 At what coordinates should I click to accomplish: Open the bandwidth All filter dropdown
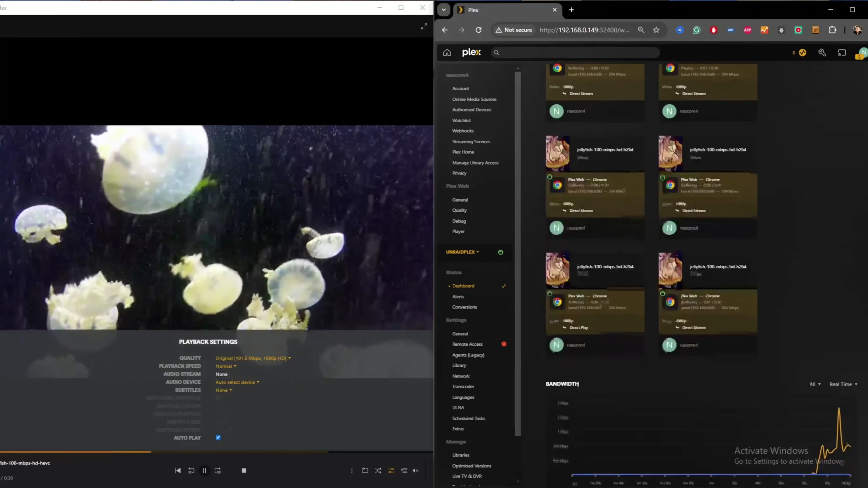point(815,384)
